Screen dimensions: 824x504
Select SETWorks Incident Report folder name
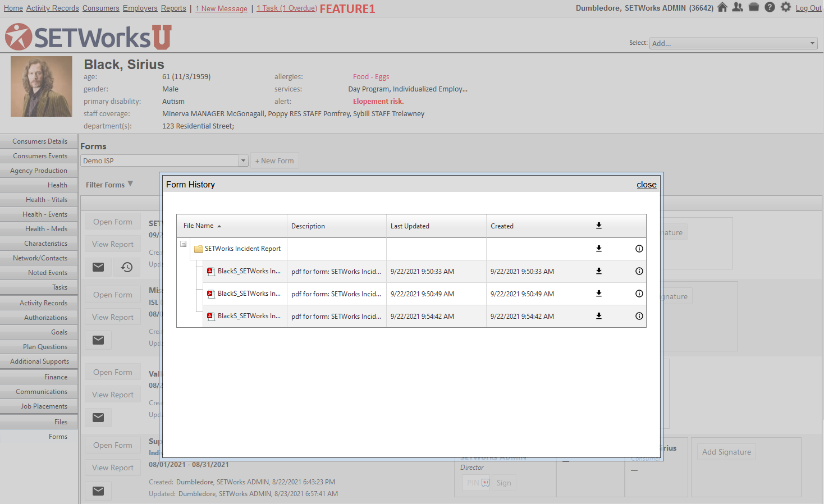coord(242,249)
